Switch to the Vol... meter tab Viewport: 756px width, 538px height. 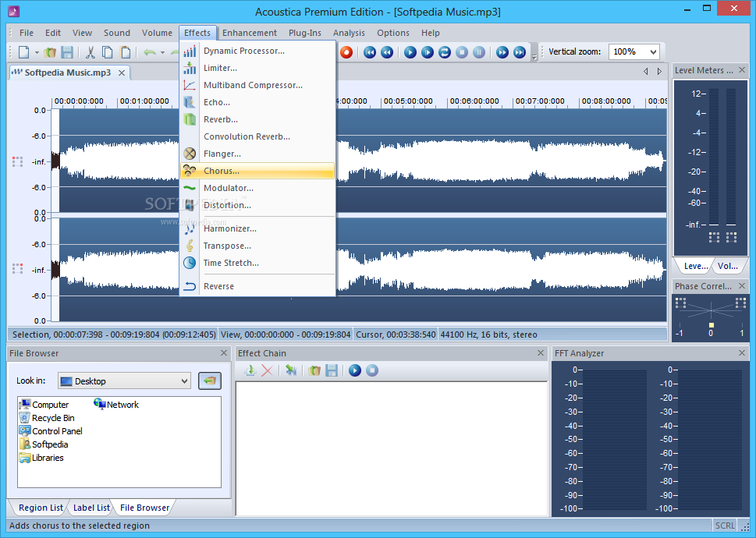pos(728,266)
